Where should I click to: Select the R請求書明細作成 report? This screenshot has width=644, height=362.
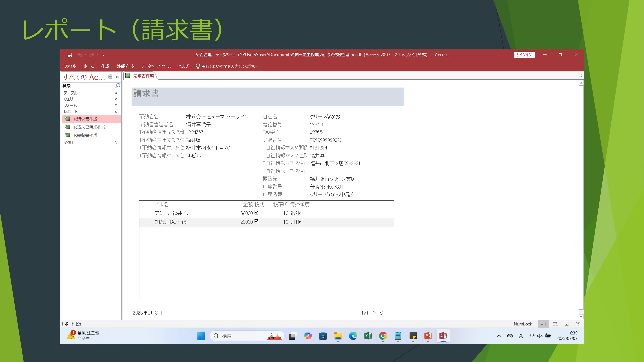91,127
